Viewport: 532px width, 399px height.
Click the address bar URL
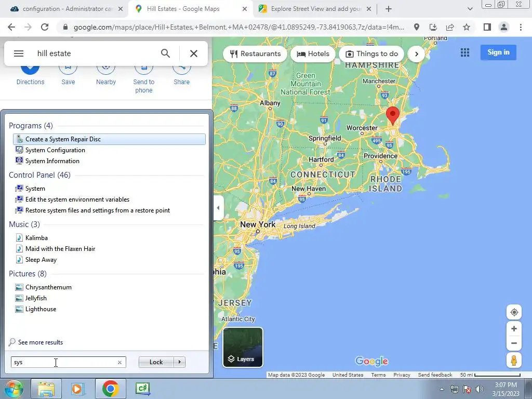(x=239, y=27)
